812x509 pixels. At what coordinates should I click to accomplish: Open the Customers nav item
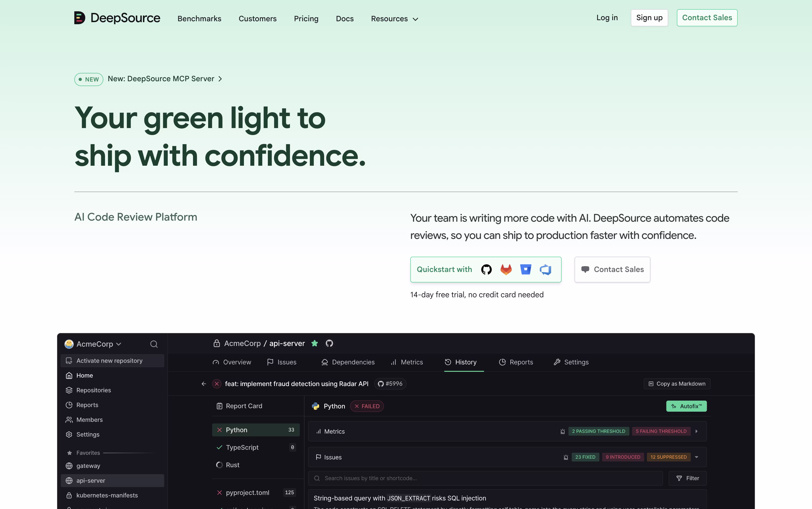point(258,19)
